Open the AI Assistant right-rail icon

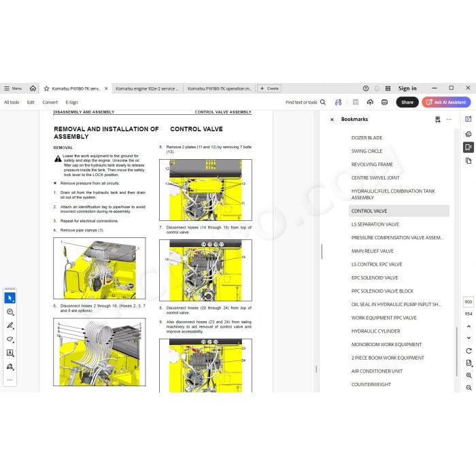(x=469, y=119)
